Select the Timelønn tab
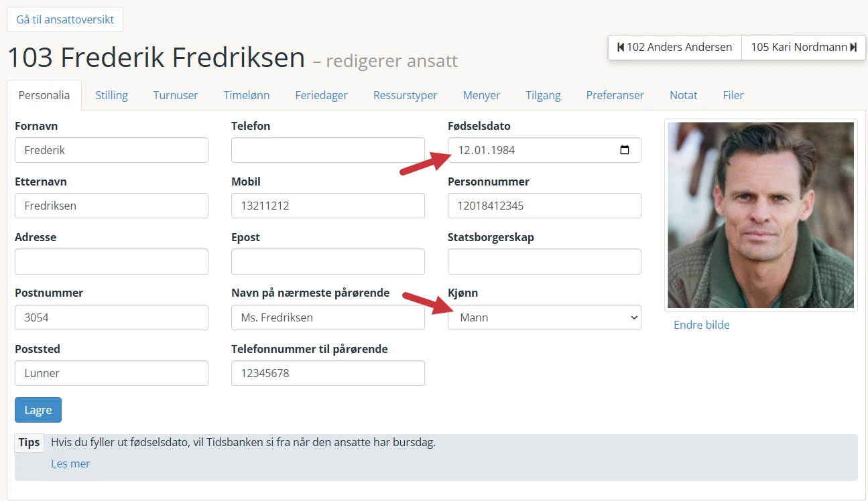This screenshot has width=868, height=501. click(247, 95)
